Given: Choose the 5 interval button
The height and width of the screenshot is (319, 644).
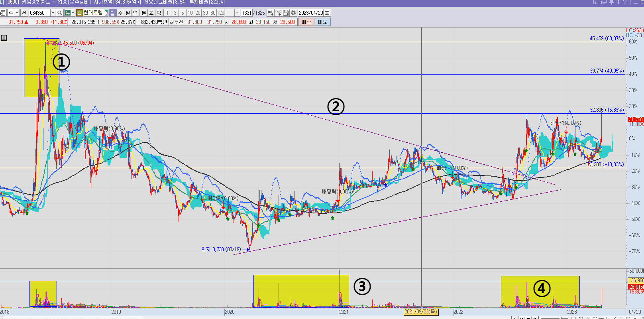Looking at the screenshot, I should (183, 13).
